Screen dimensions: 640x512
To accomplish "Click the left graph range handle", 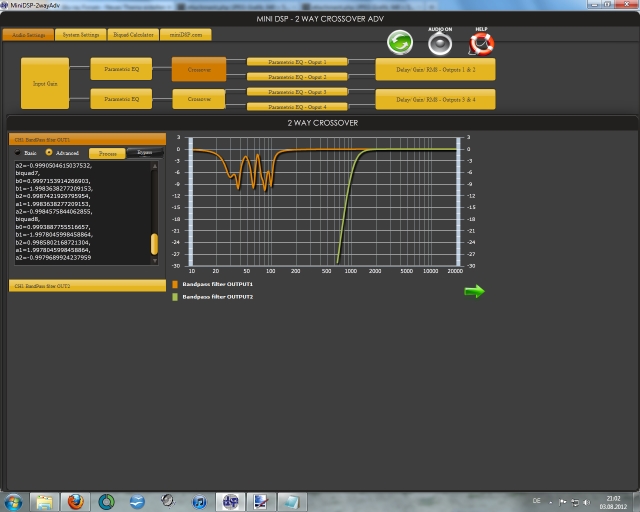I will pyautogui.click(x=191, y=202).
